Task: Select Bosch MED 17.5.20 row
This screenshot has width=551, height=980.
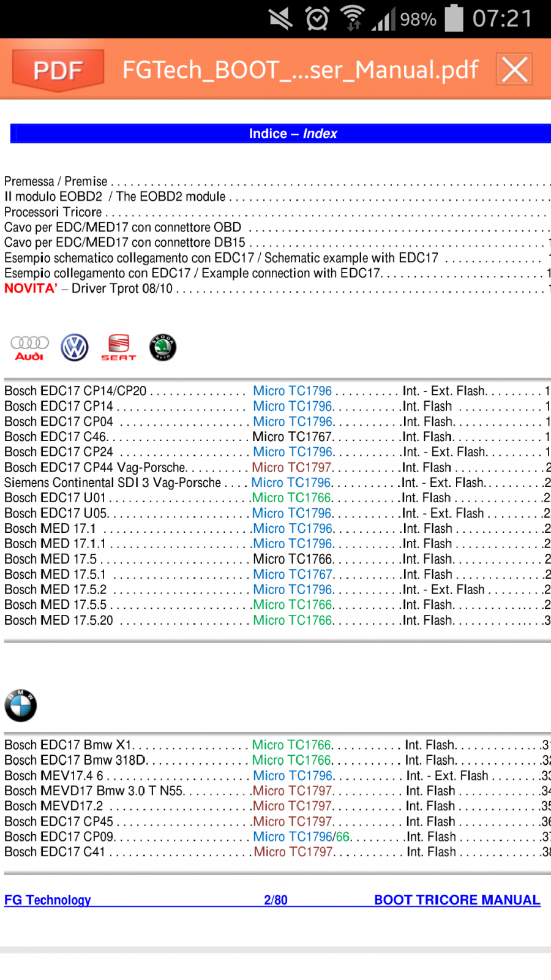Action: (277, 620)
